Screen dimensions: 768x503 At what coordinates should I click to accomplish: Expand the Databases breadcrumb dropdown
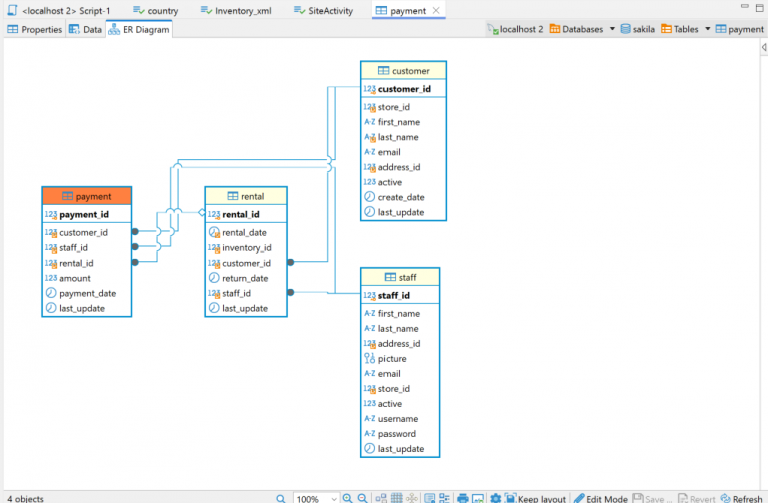point(611,30)
